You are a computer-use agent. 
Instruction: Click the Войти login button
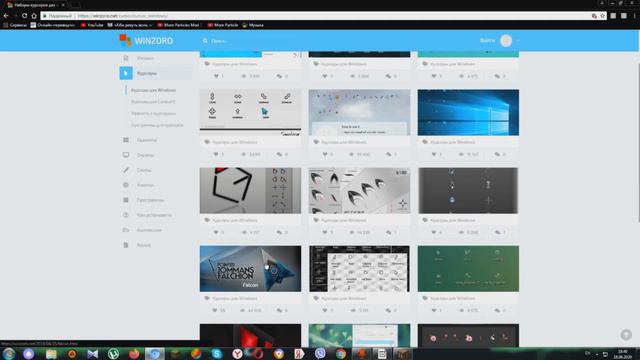click(487, 40)
